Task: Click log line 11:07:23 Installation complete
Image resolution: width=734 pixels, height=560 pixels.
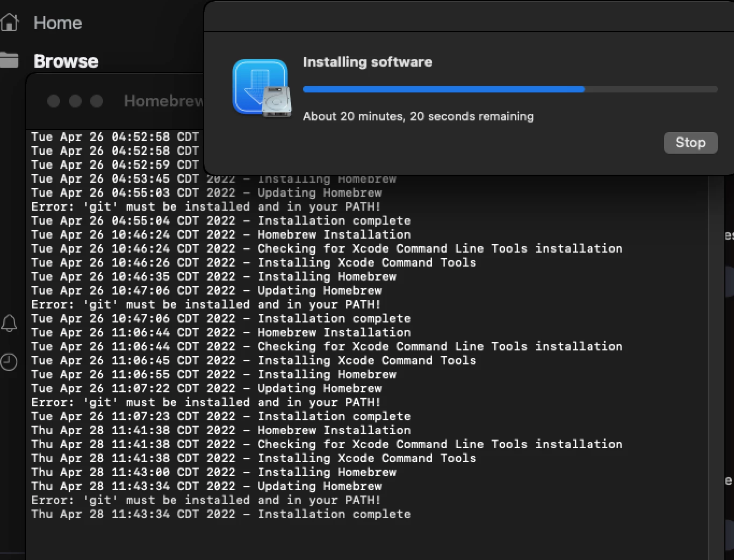Action: [221, 416]
